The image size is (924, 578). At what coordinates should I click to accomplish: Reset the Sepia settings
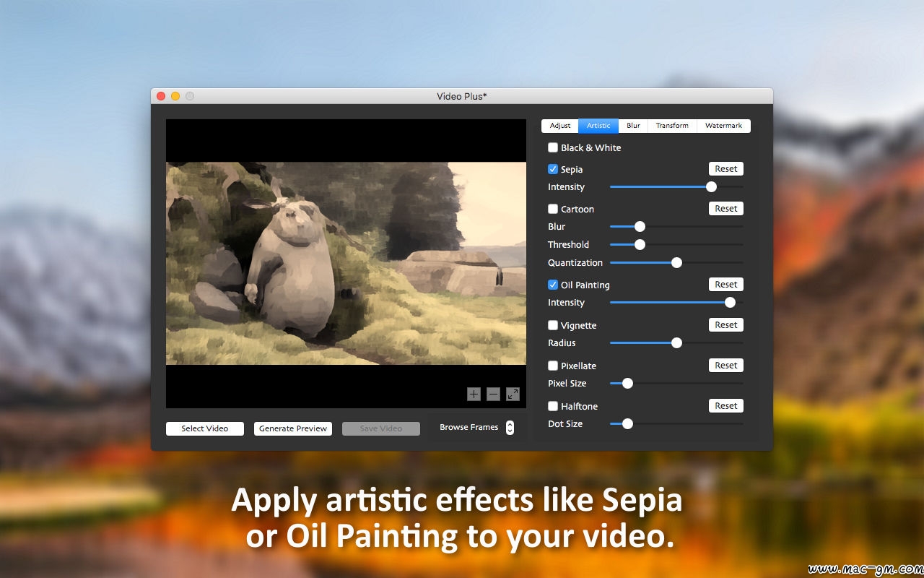coord(726,169)
